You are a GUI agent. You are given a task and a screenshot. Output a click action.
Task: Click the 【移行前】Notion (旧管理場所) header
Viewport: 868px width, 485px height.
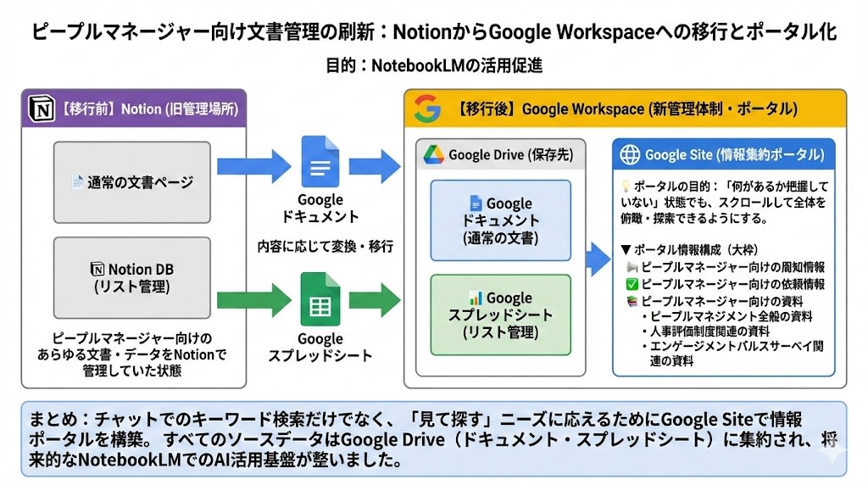point(134,109)
